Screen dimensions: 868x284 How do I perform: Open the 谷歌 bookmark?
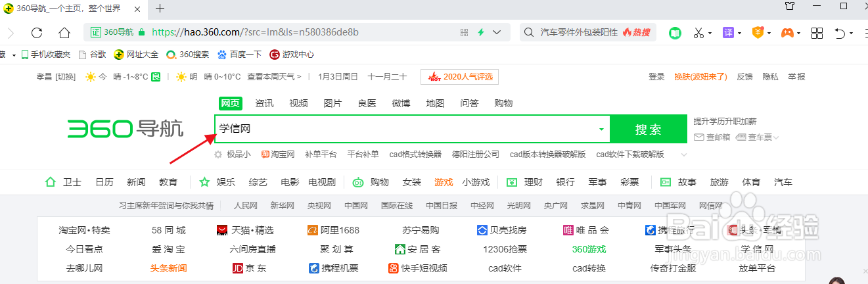(x=93, y=55)
